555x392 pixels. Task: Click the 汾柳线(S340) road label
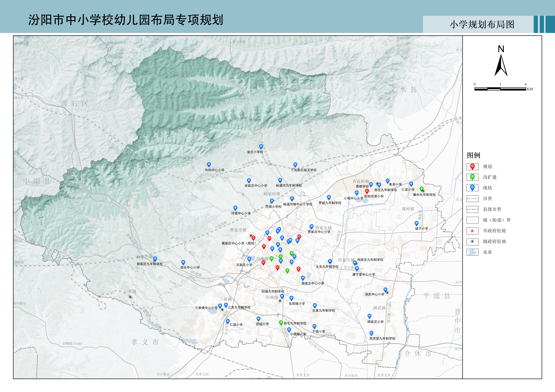click(72, 343)
